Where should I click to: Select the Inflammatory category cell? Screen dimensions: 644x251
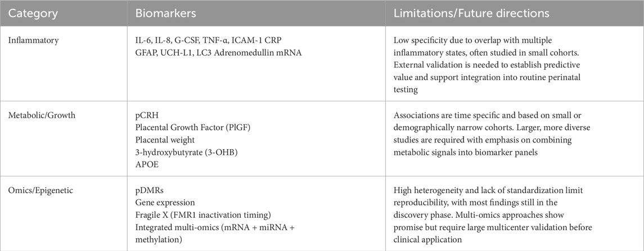[x=35, y=42]
